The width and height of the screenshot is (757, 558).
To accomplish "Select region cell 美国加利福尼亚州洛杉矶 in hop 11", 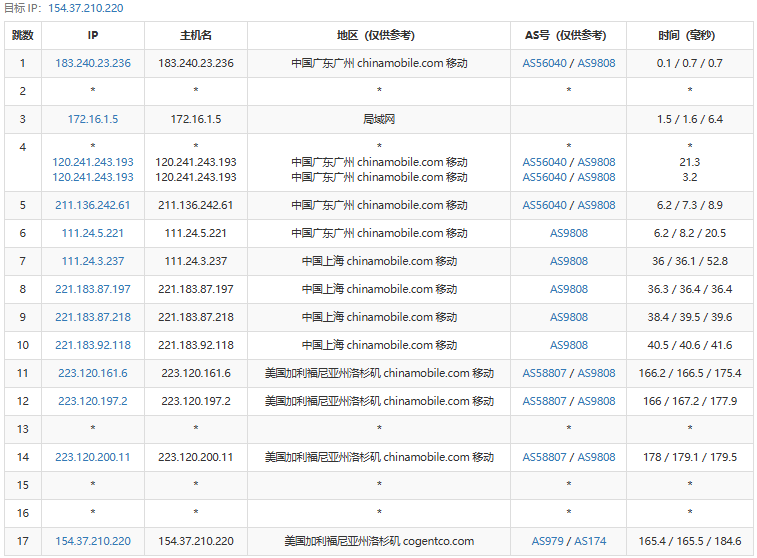I will (x=379, y=373).
